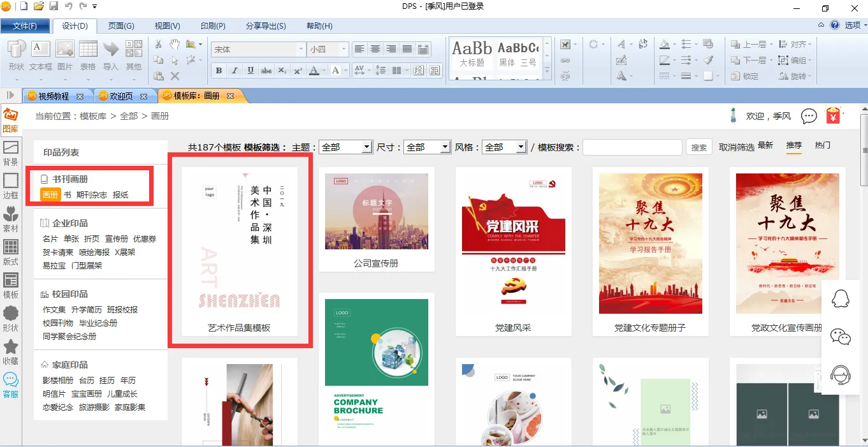Switch to the 欢迎页 document tab
The image size is (868, 447).
121,96
